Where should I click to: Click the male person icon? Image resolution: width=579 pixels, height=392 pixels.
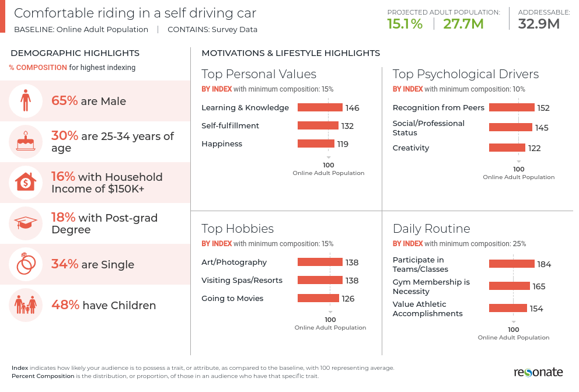coord(26,101)
